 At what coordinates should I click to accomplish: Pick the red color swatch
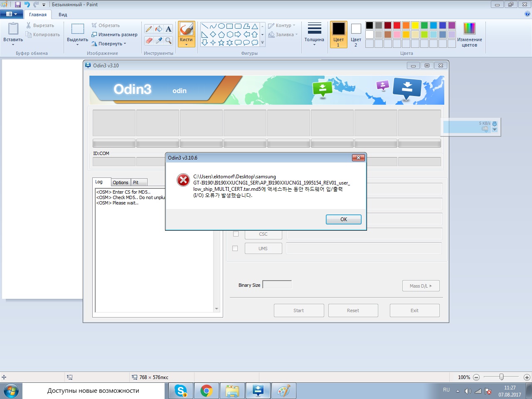tap(397, 25)
